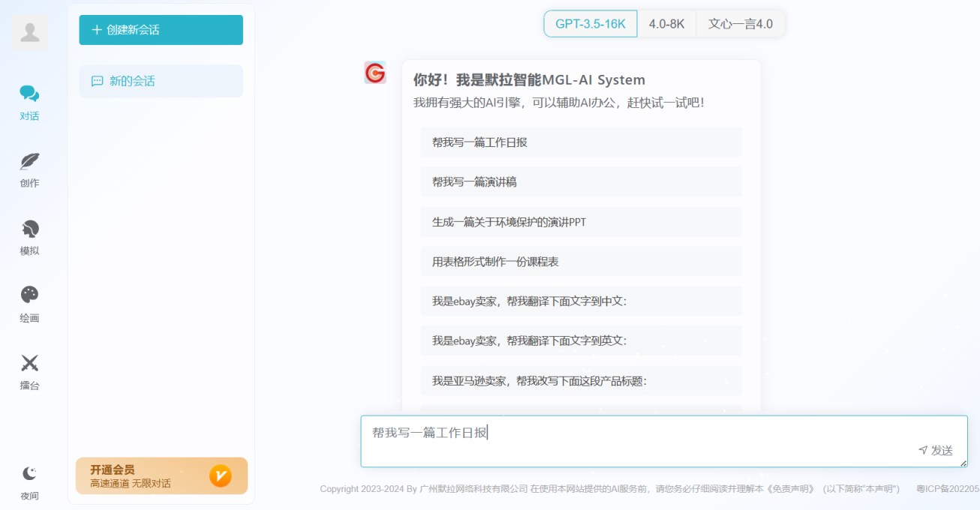Select 新的会话 conversation in the list
Image resolution: width=980 pixels, height=510 pixels.
click(x=161, y=81)
